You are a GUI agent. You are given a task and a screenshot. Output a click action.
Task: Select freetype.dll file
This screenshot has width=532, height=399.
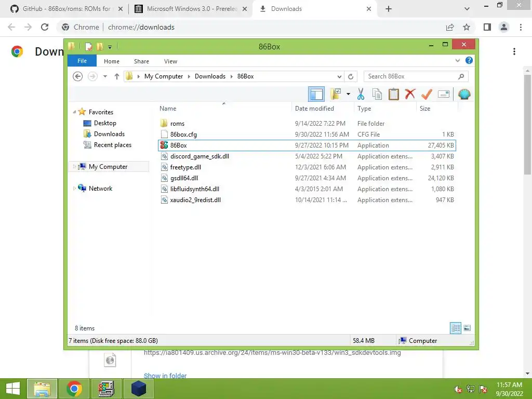[x=307, y=167]
